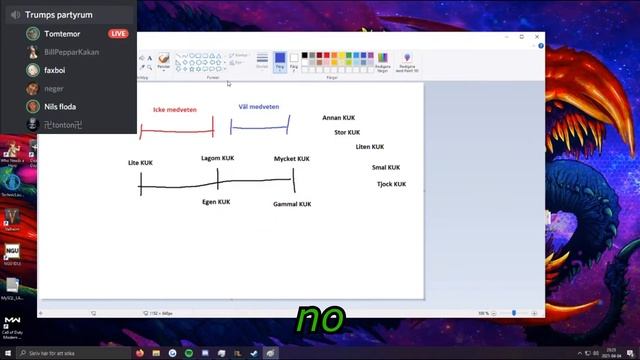640x360 pixels.
Task: Select the Text tool in Paint
Action: click(150, 58)
